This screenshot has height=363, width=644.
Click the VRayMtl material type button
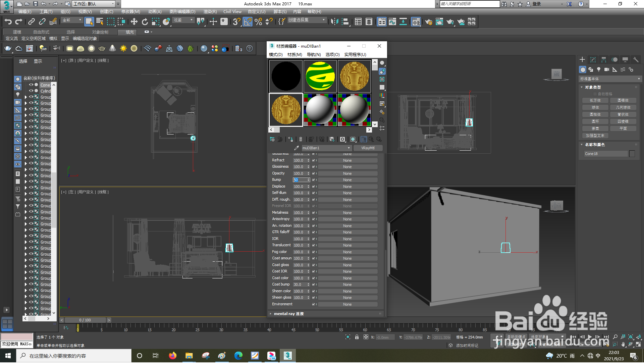click(368, 148)
